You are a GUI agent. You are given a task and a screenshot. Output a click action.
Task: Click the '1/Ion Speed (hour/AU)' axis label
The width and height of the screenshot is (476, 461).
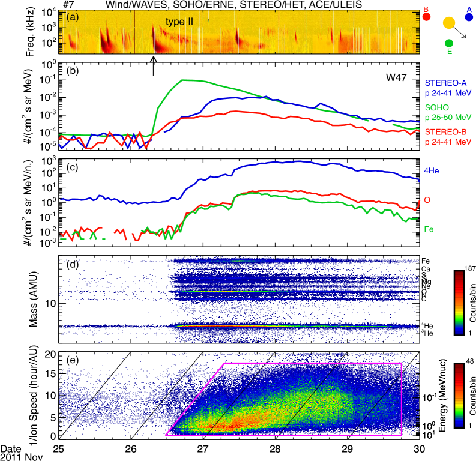[34, 396]
